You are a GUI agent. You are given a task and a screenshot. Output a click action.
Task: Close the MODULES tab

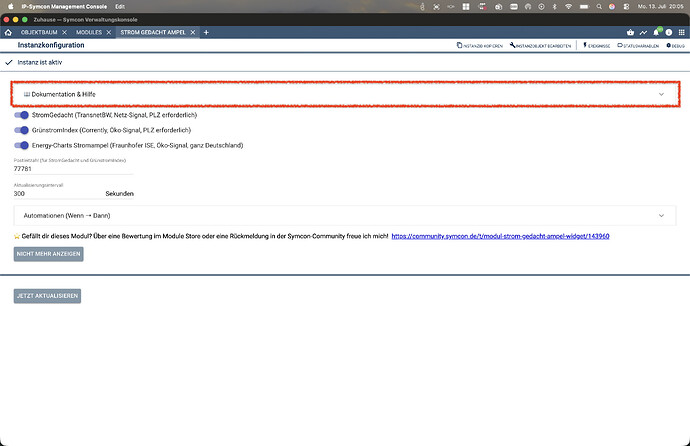(109, 32)
